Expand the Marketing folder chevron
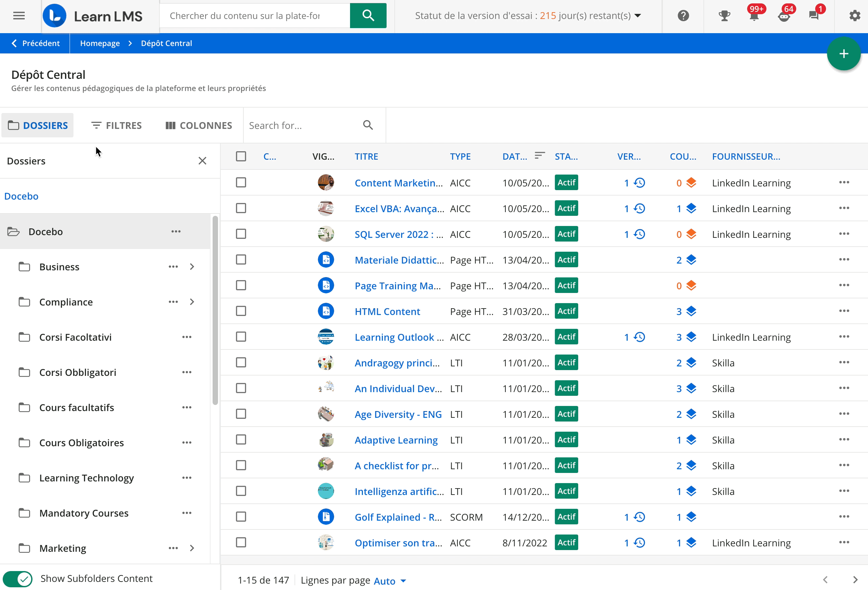Viewport: 868px width, 590px height. 192,548
